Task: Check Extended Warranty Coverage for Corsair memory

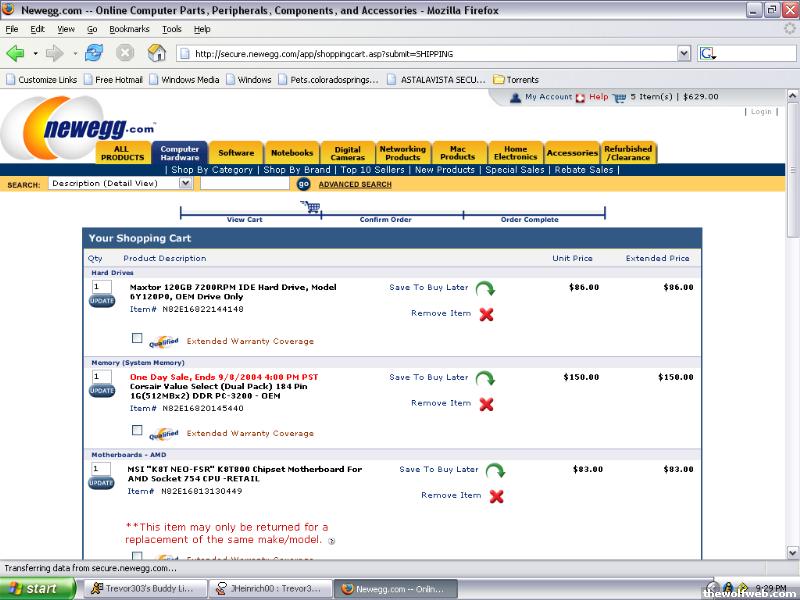Action: 137,430
